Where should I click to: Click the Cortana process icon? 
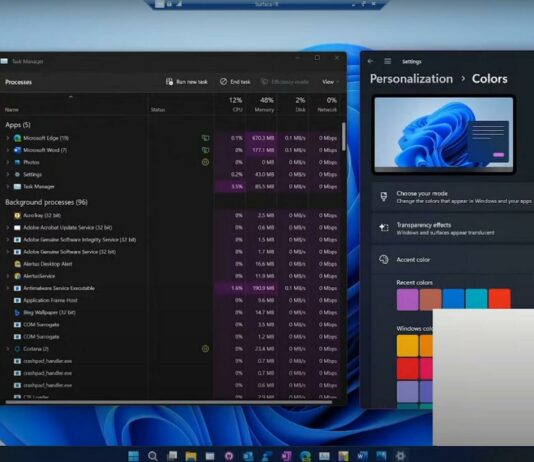17,349
